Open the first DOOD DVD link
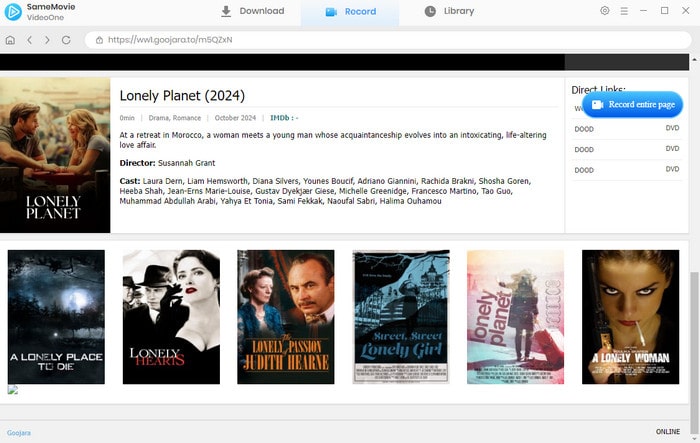 pyautogui.click(x=627, y=129)
